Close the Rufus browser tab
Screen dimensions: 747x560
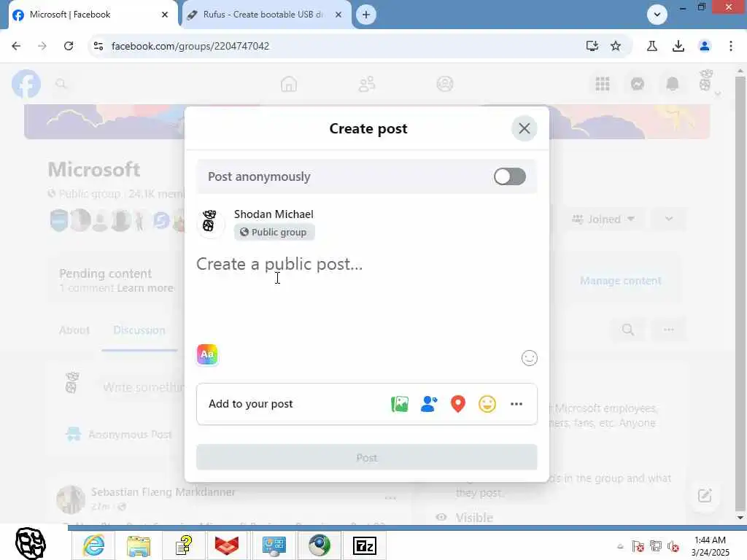point(338,15)
